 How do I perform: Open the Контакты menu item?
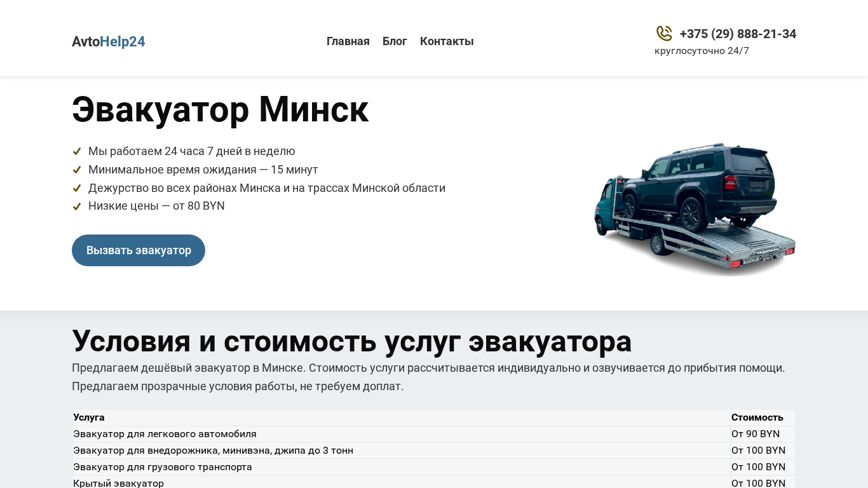(447, 41)
